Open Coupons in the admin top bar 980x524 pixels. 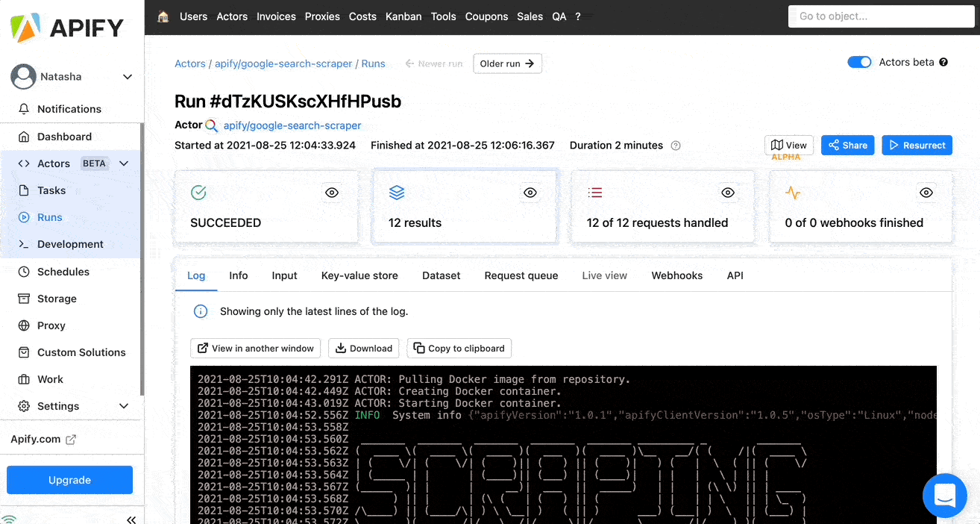(486, 16)
